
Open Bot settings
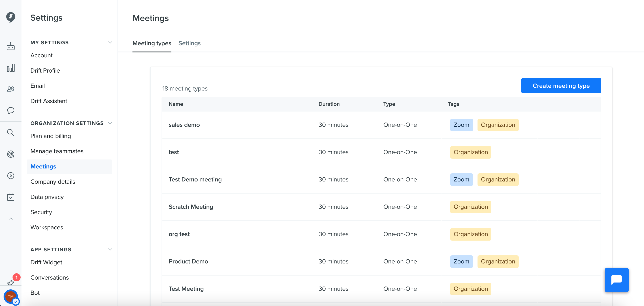35,293
